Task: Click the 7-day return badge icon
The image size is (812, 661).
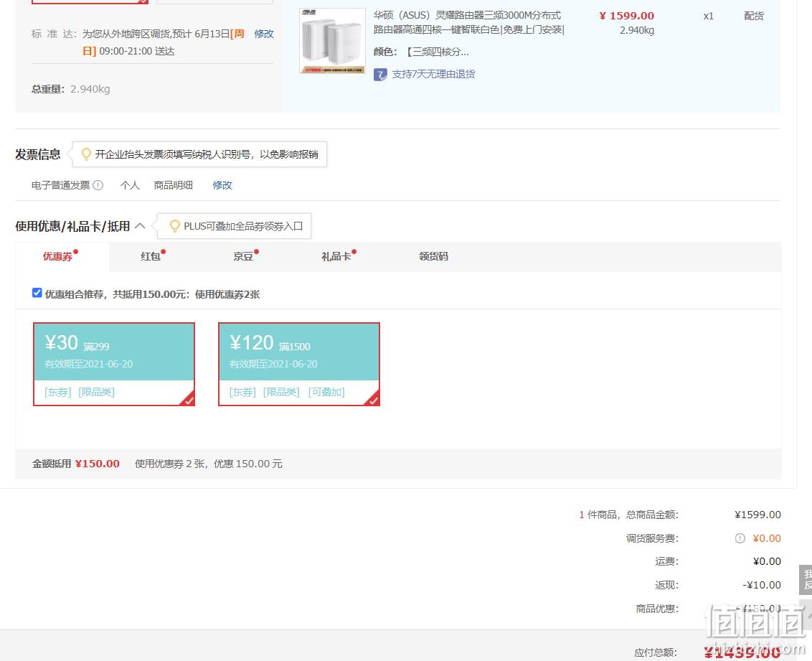Action: (x=380, y=75)
